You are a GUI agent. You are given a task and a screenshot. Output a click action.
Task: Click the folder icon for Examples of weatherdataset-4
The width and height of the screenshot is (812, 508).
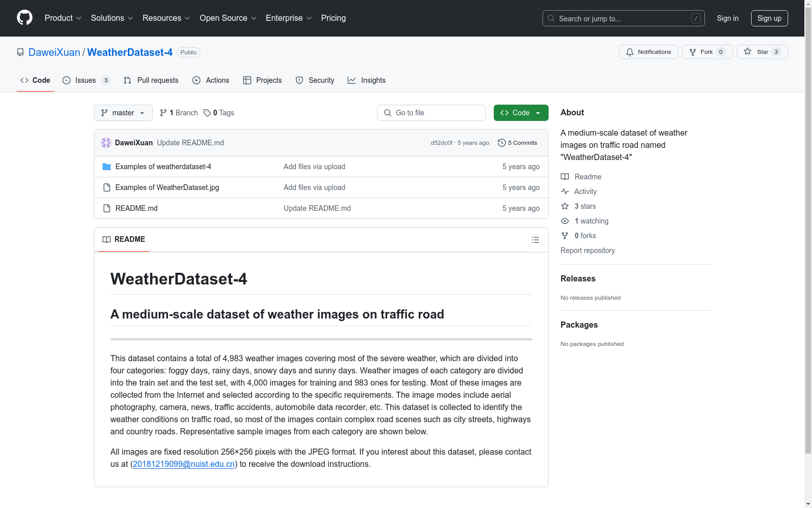pos(107,167)
